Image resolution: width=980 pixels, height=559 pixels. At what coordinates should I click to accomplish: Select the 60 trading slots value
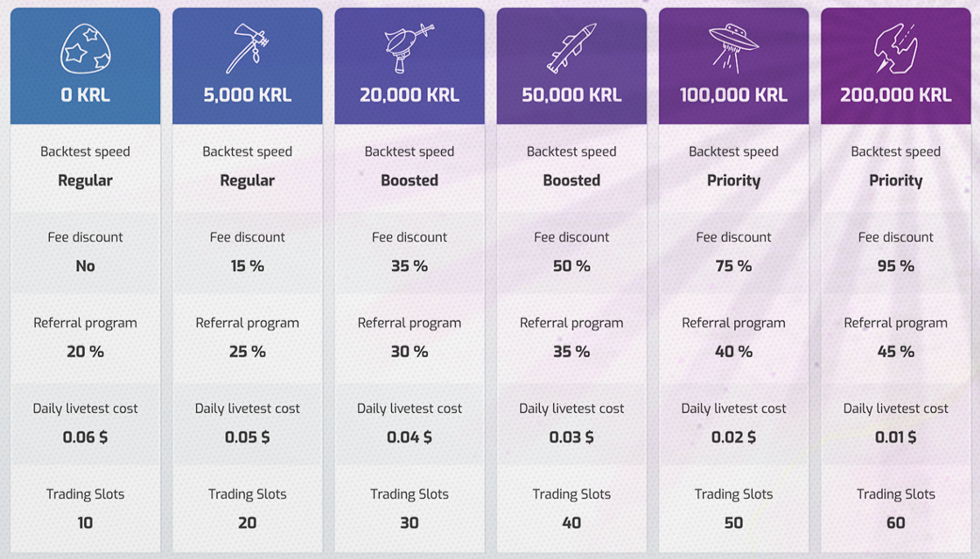896,523
